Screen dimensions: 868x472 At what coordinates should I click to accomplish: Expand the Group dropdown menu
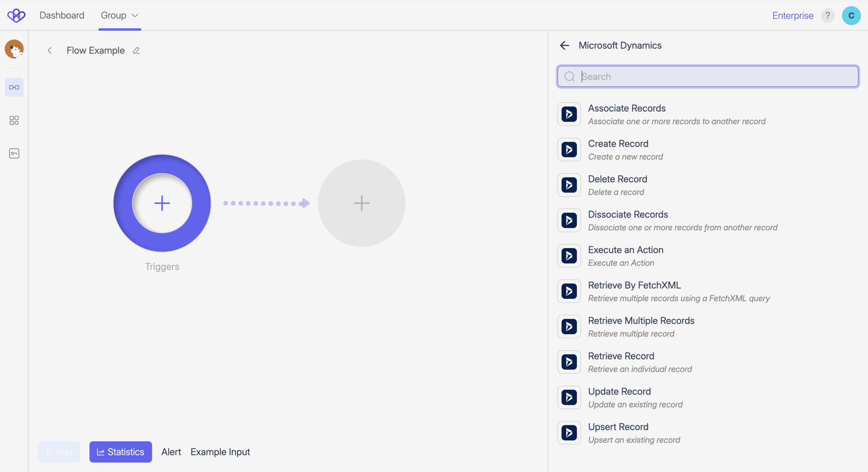point(120,15)
